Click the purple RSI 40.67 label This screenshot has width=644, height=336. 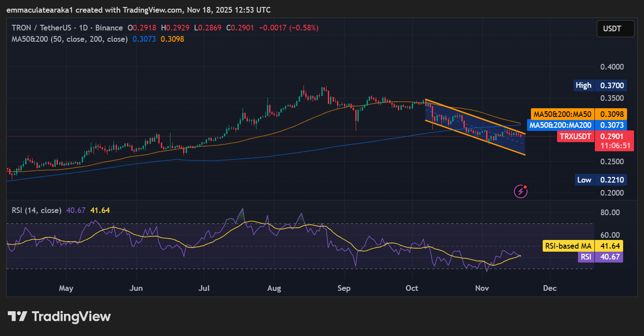[600, 257]
